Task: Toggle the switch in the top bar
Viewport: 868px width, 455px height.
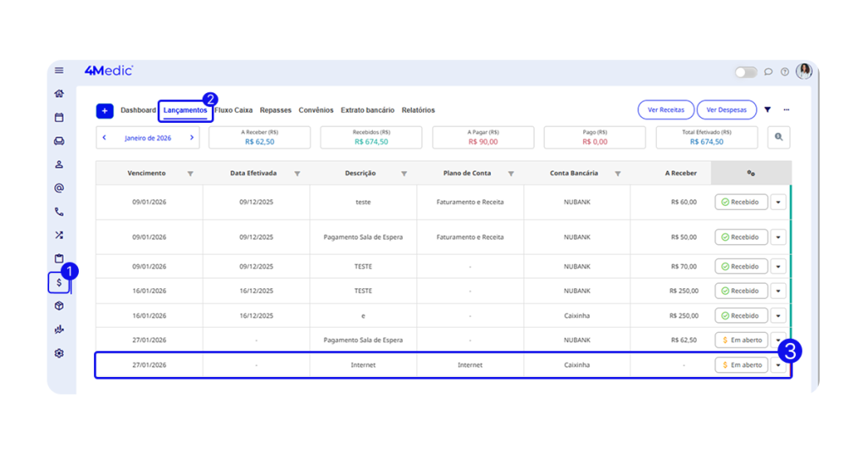Action: (x=746, y=72)
